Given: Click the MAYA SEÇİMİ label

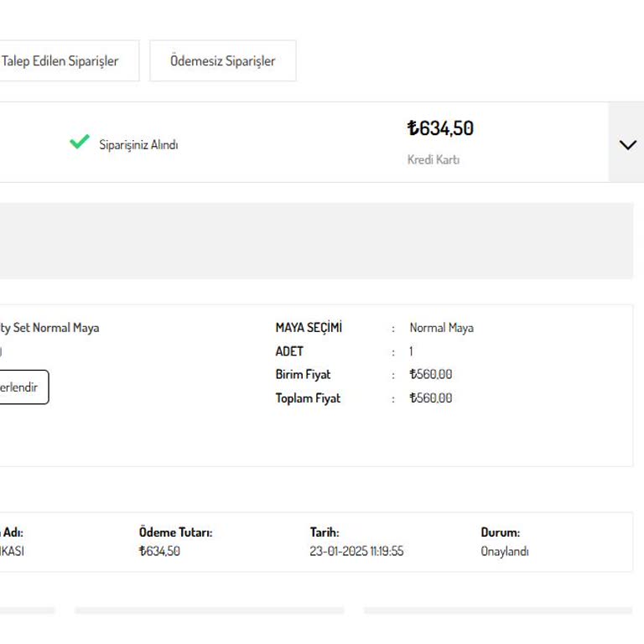Looking at the screenshot, I should point(309,328).
